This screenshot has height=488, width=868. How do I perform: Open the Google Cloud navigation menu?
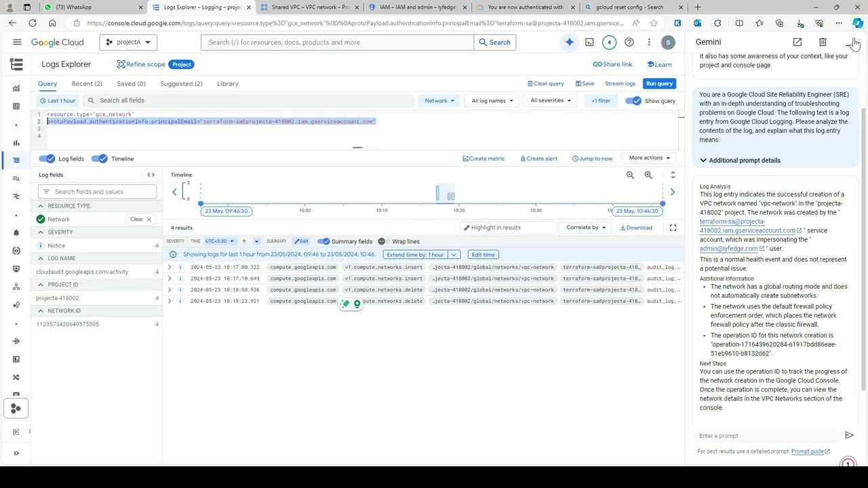pos(17,42)
